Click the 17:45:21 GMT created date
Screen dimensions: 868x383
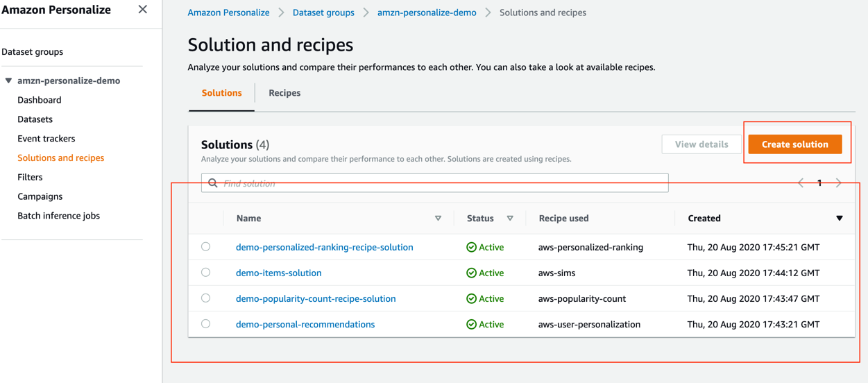tap(754, 247)
